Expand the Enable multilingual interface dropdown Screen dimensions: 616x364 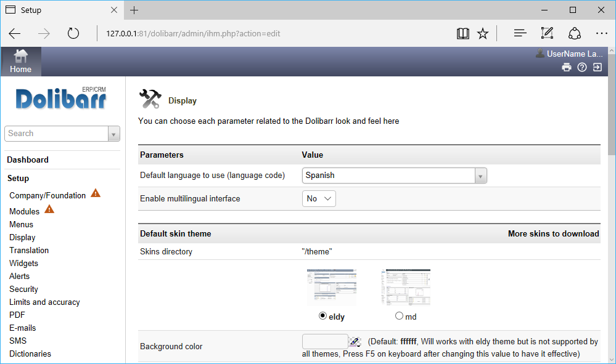click(319, 198)
